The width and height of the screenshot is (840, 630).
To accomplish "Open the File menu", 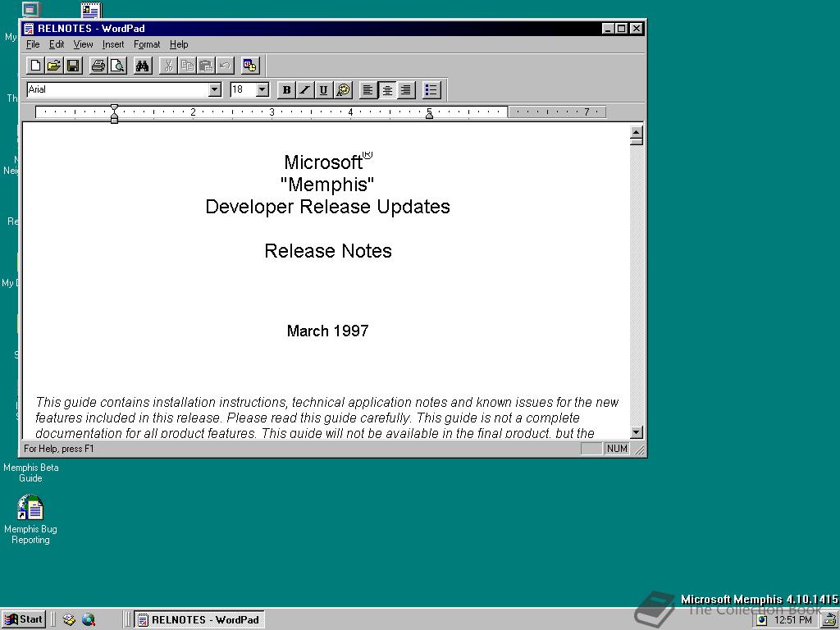I will click(33, 44).
